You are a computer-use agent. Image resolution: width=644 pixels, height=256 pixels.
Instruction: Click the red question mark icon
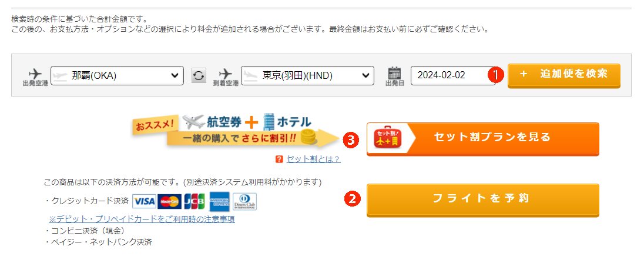click(x=279, y=159)
